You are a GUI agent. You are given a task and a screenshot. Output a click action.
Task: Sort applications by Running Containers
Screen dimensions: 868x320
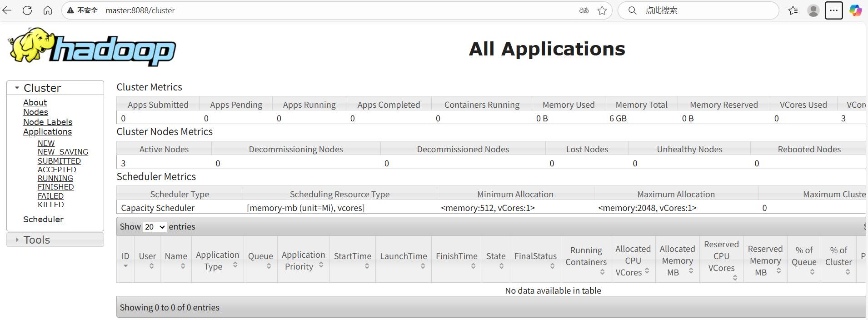586,259
